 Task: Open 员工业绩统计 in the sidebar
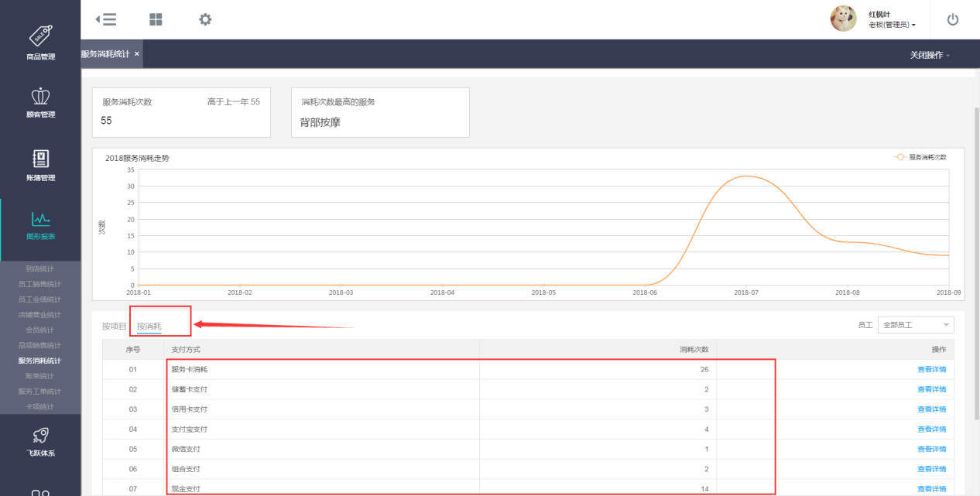(39, 299)
